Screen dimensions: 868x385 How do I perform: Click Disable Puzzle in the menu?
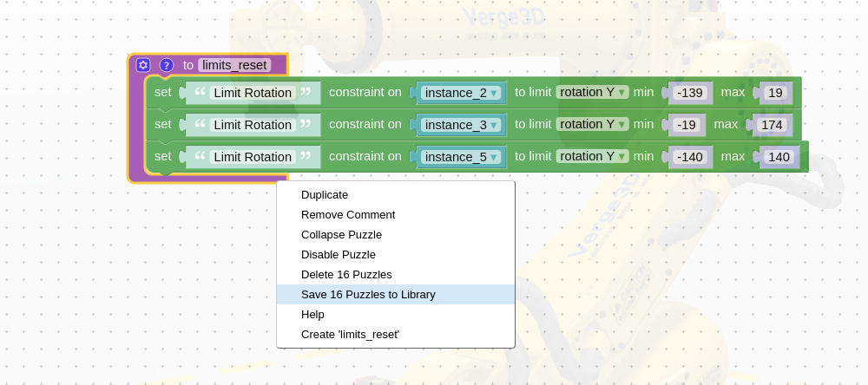click(339, 255)
